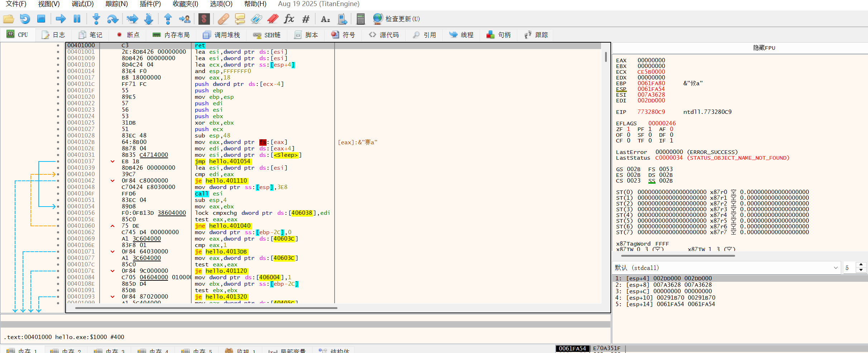Click the Restart debuggee toolbar icon

[25, 19]
